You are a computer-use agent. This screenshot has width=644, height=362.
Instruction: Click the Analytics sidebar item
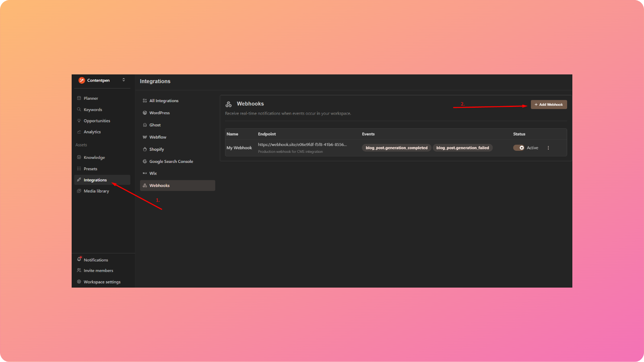[92, 132]
